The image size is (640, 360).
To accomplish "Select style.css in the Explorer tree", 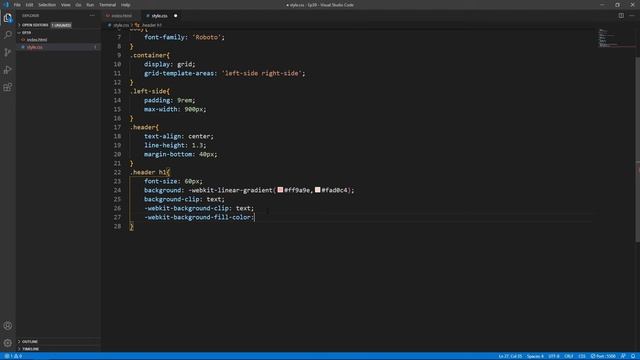I will pos(35,47).
